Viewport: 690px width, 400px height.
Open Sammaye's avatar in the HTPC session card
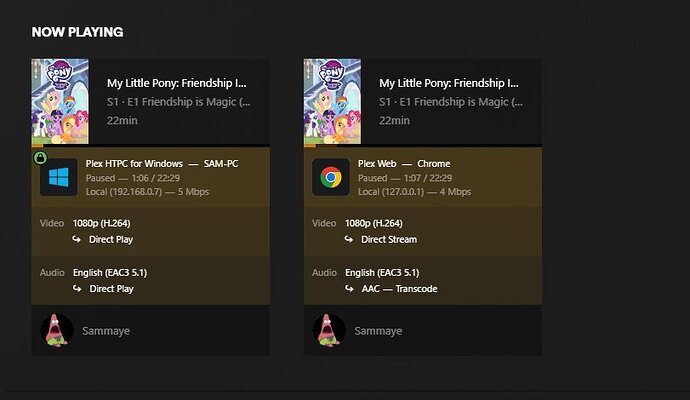57,330
